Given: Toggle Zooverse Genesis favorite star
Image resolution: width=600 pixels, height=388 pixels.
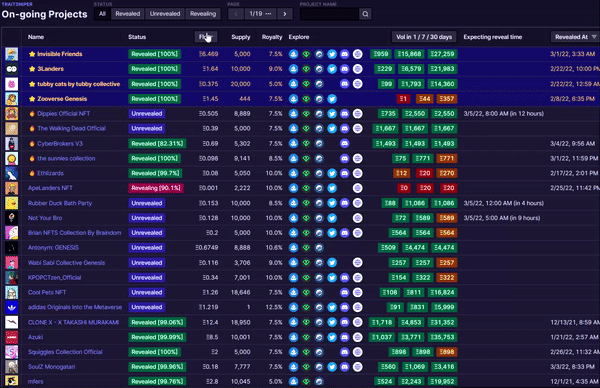Looking at the screenshot, I should pos(32,99).
